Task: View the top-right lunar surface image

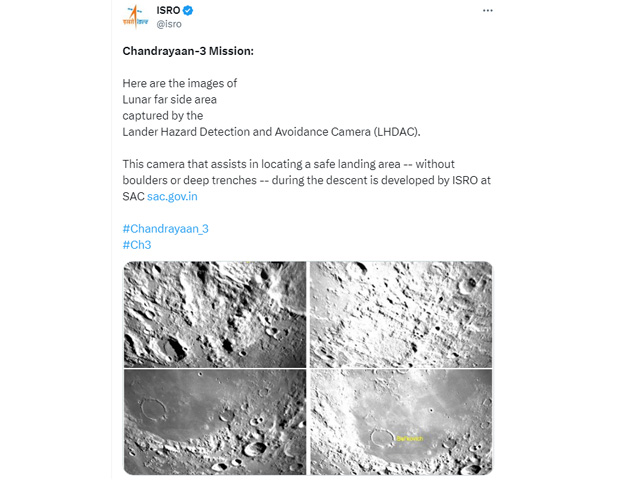Action: pos(401,314)
